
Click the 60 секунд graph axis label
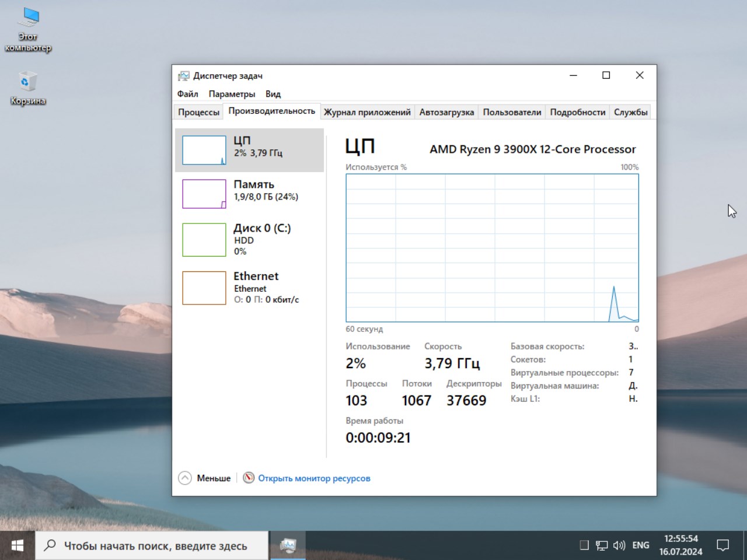[x=364, y=329]
